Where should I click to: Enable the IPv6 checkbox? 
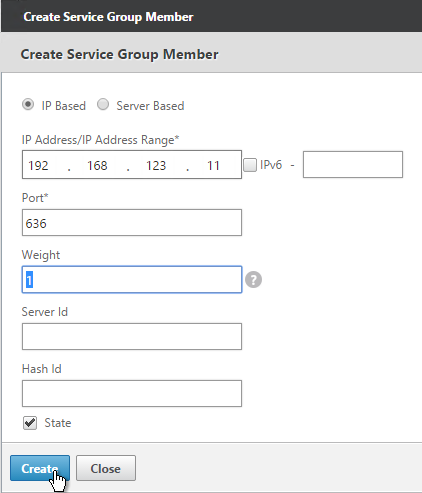pos(250,165)
